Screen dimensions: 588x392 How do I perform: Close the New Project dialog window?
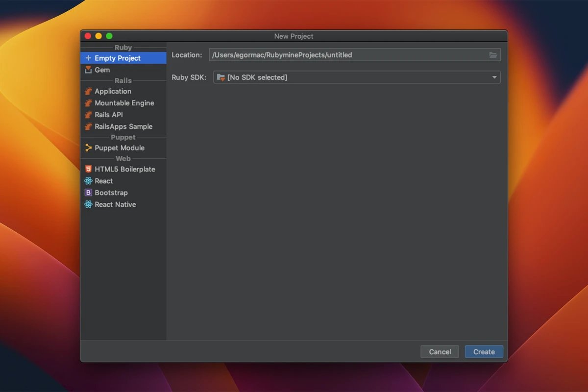(x=88, y=36)
